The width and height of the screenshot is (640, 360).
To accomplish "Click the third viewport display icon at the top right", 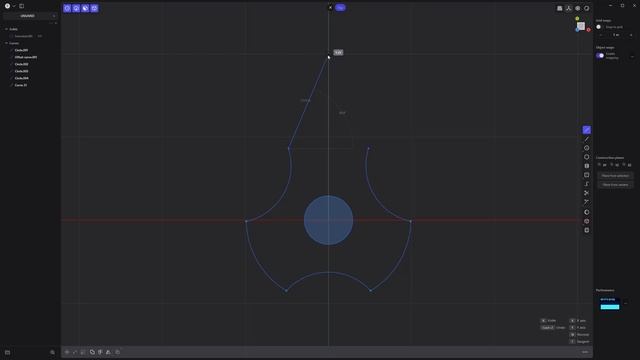I will [578, 8].
